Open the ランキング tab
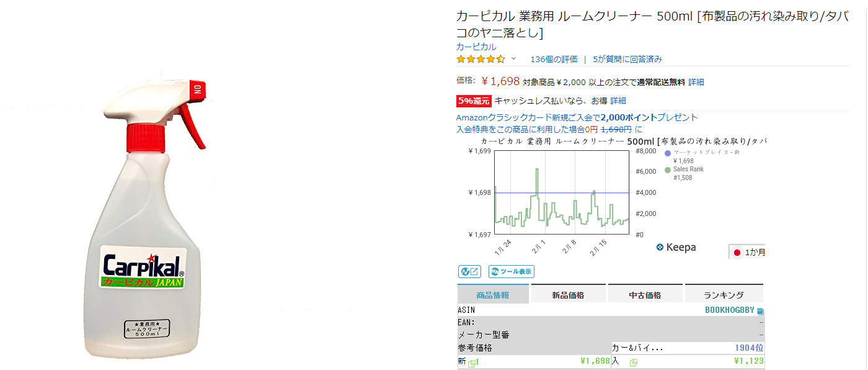The width and height of the screenshot is (868, 370). (x=723, y=295)
